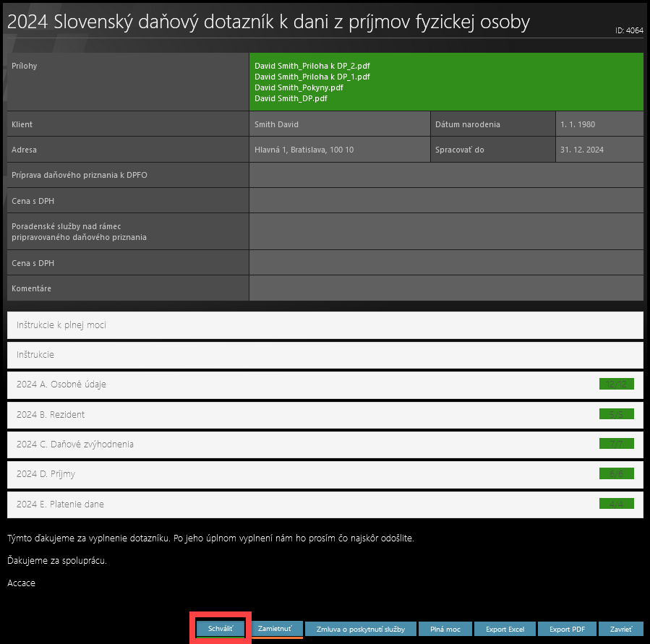Expand the Inštrukcie section
The image size is (650, 644).
pos(325,355)
